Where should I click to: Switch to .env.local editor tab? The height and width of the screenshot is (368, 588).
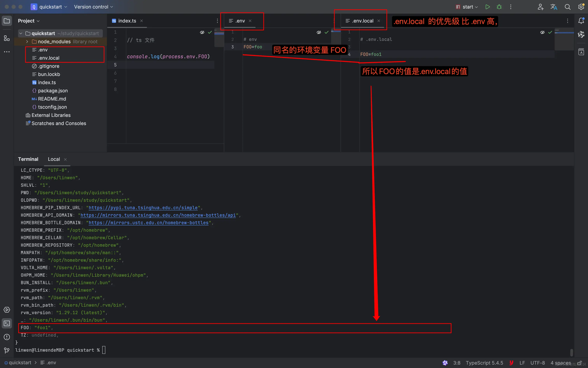click(x=362, y=21)
